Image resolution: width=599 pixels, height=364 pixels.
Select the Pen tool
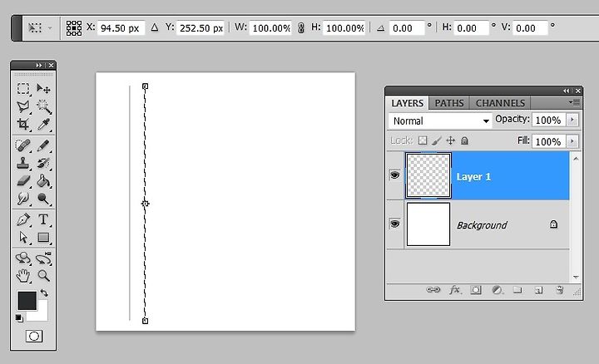[x=23, y=219]
